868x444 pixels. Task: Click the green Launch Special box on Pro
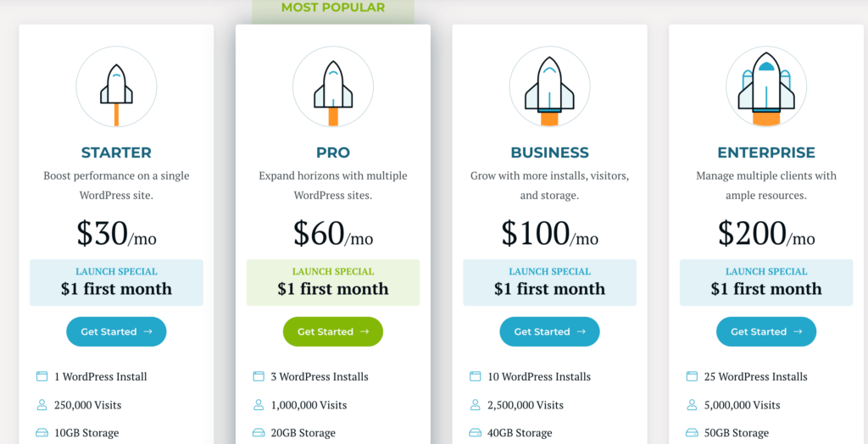(x=332, y=282)
